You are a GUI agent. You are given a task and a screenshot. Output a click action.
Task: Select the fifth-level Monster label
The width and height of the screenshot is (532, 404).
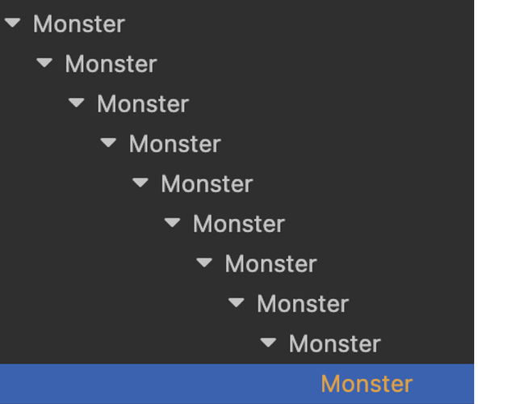pos(207,184)
